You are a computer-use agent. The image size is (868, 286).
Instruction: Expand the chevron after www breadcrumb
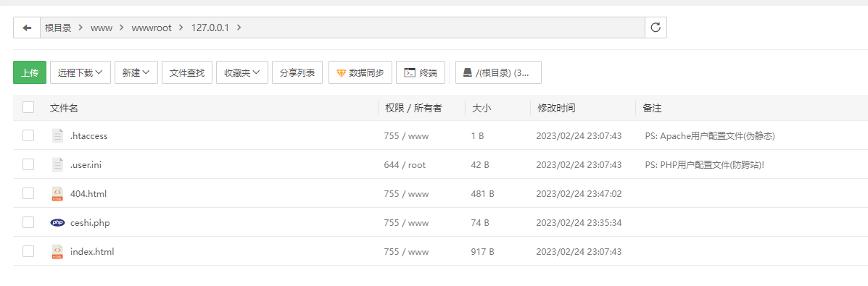[x=122, y=28]
